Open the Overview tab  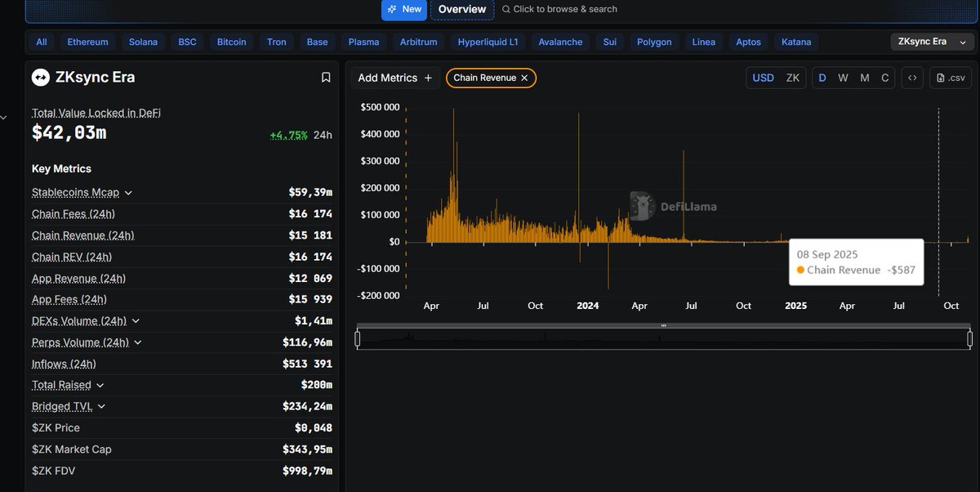[462, 9]
